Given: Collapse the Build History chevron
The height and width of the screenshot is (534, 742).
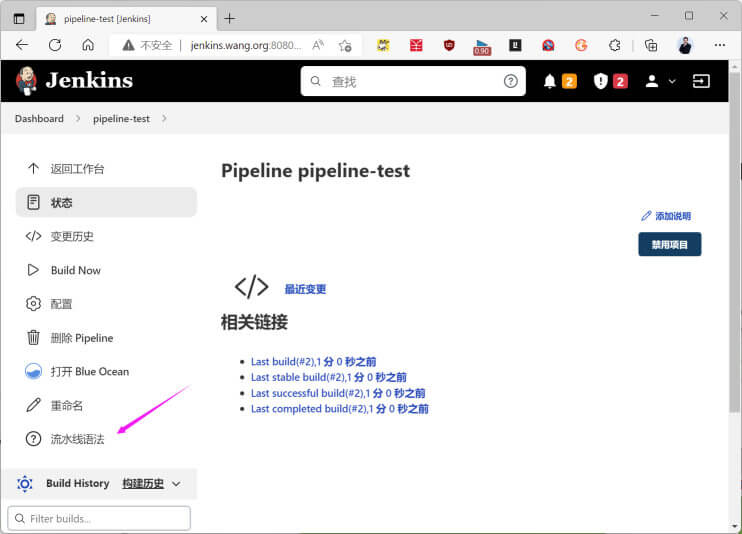Looking at the screenshot, I should pos(177,484).
